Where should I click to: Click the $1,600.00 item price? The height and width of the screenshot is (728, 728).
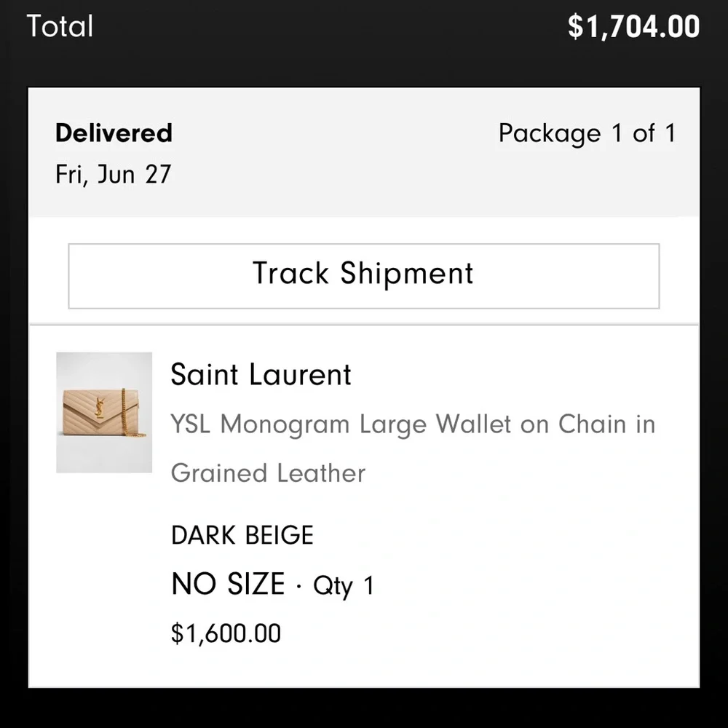[x=226, y=633]
